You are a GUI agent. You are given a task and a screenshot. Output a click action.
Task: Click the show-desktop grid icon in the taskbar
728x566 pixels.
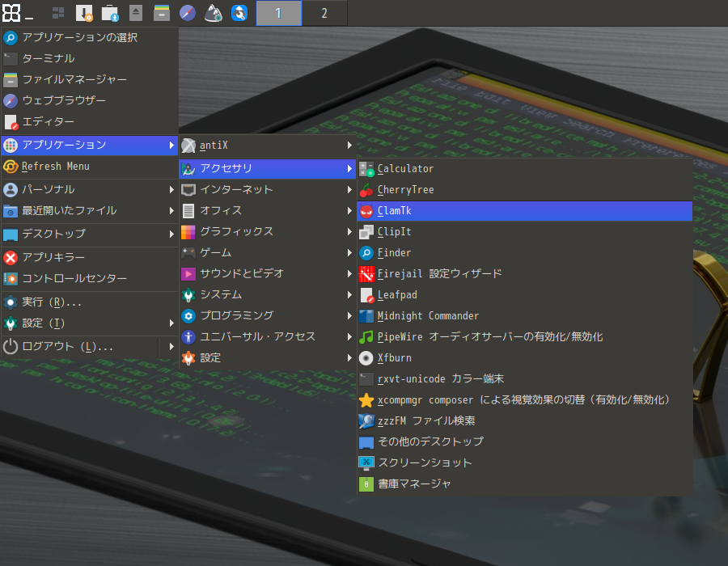[x=58, y=12]
